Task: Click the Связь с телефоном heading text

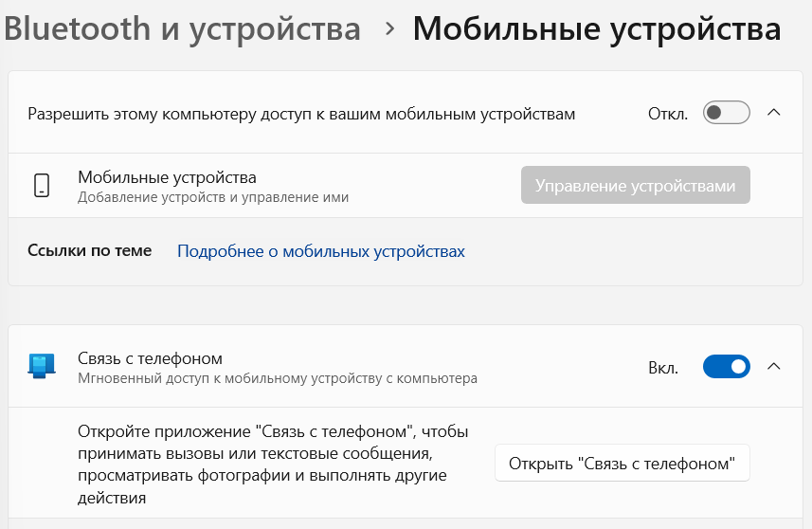Action: pyautogui.click(x=151, y=358)
